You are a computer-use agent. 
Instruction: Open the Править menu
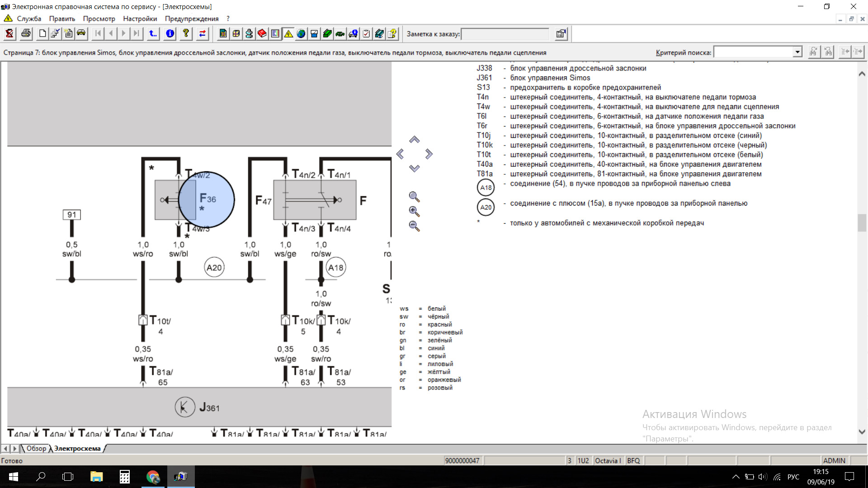[x=62, y=19]
